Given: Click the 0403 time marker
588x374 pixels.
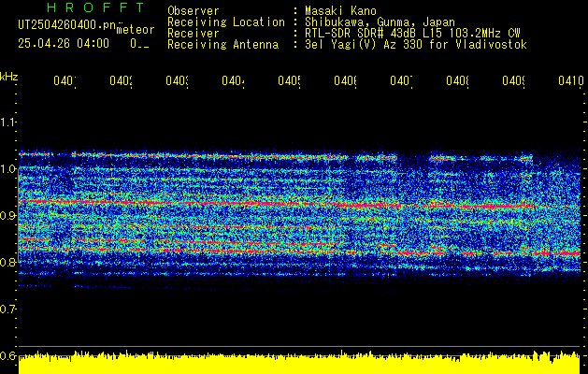Looking at the screenshot, I should click(x=177, y=80).
